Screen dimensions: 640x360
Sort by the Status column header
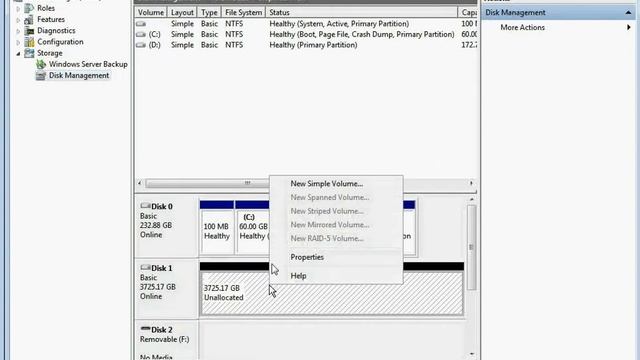(362, 13)
